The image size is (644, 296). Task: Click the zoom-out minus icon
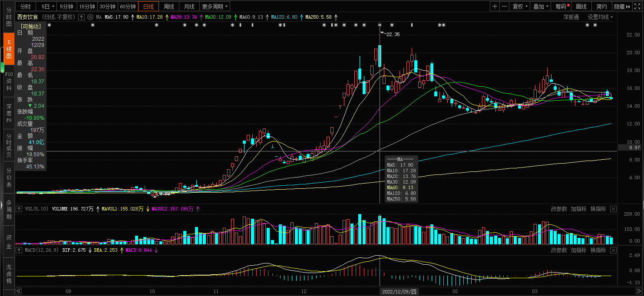[504, 7]
